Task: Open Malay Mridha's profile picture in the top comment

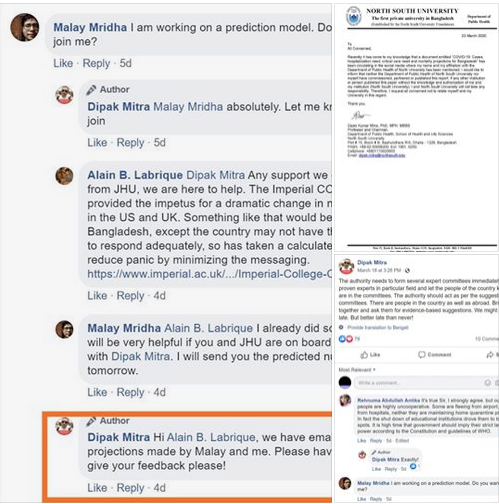Action: (25, 27)
